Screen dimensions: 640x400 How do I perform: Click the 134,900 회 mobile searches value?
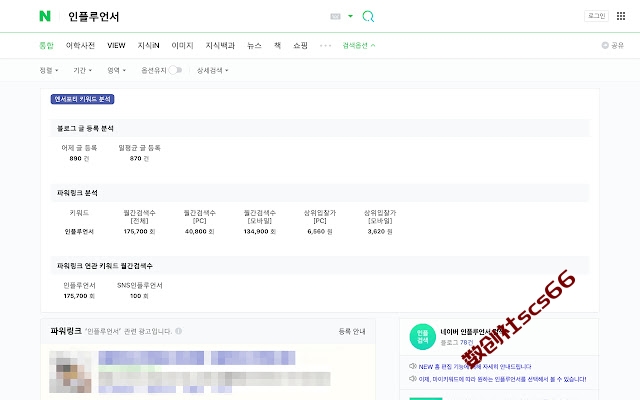click(x=260, y=231)
